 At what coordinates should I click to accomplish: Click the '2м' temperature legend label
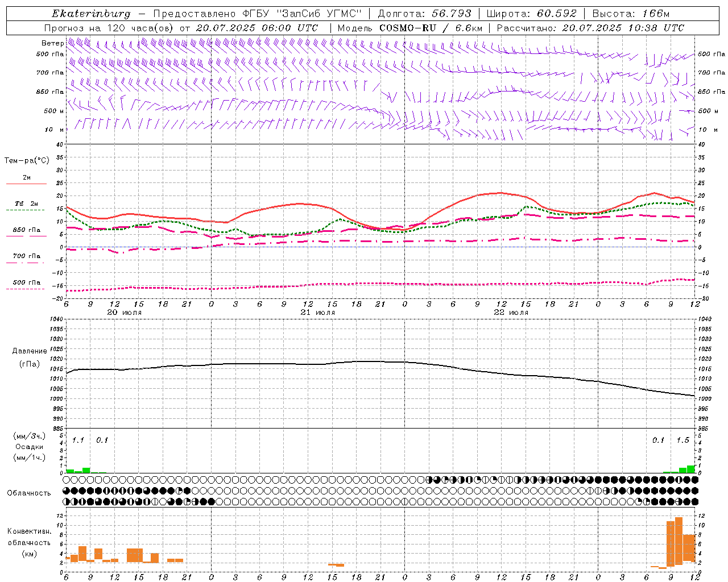tap(27, 177)
